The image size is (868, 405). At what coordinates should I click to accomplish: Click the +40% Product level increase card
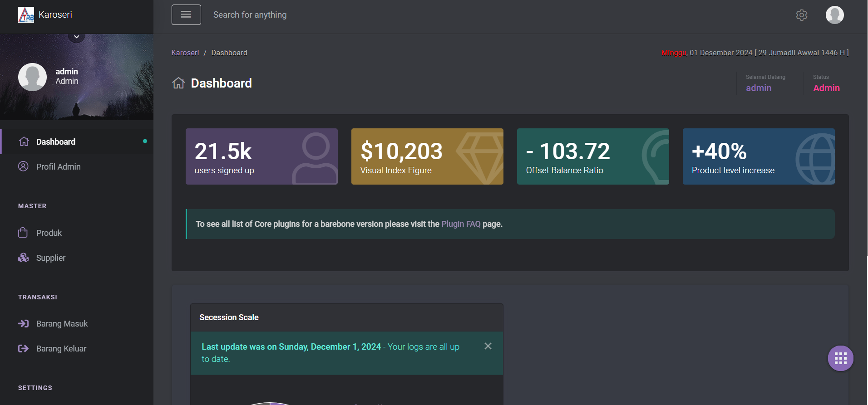[758, 156]
